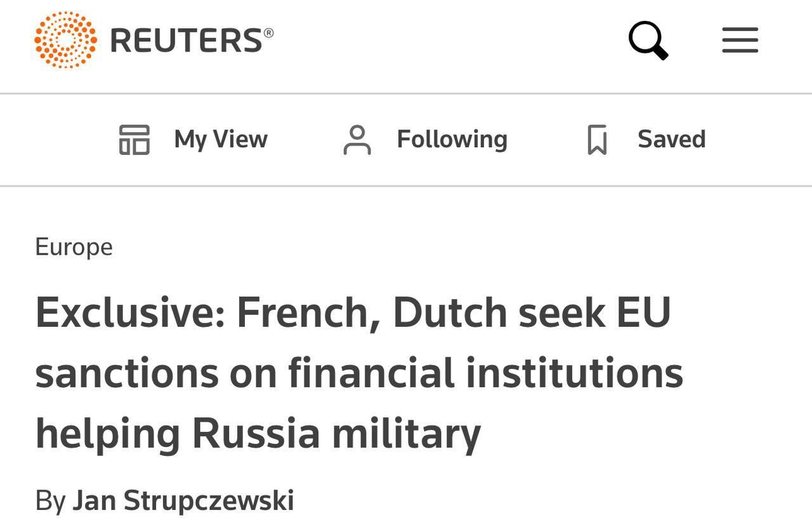The image size is (812, 527).
Task: Switch to the Following tab label
Action: (452, 140)
